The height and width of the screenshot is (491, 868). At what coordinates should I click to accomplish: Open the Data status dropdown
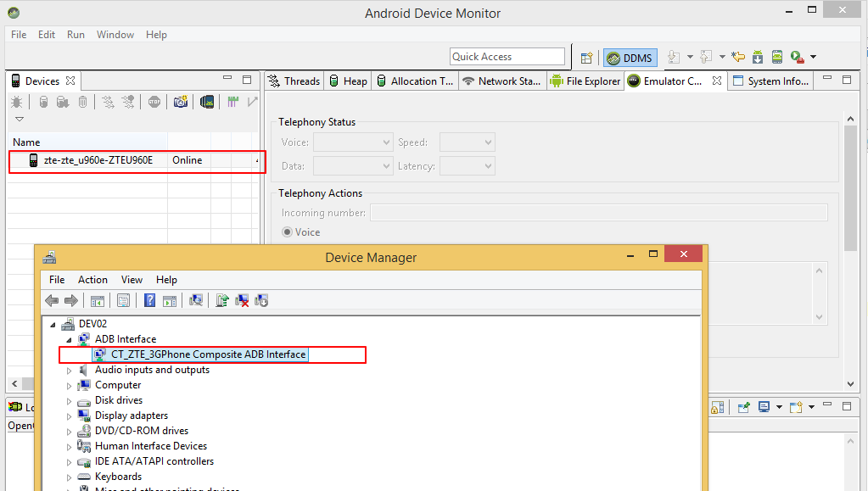coord(353,166)
